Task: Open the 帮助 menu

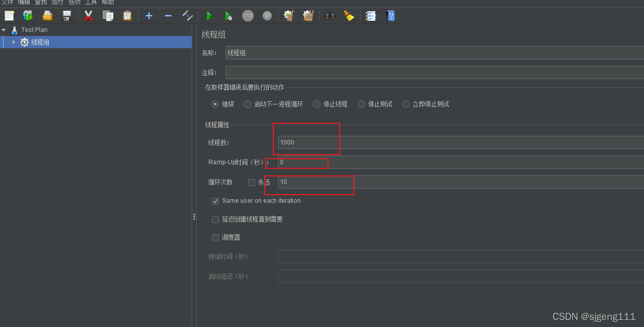Action: point(108,2)
